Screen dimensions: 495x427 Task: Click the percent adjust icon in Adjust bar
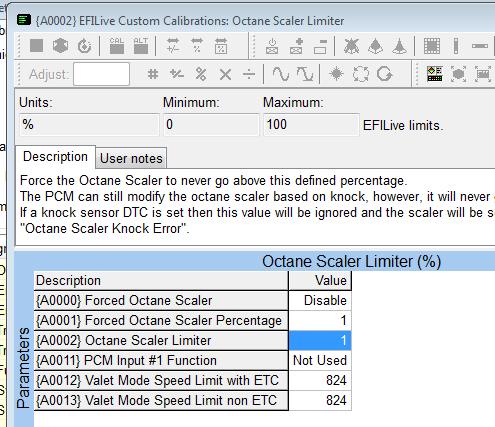pyautogui.click(x=201, y=74)
